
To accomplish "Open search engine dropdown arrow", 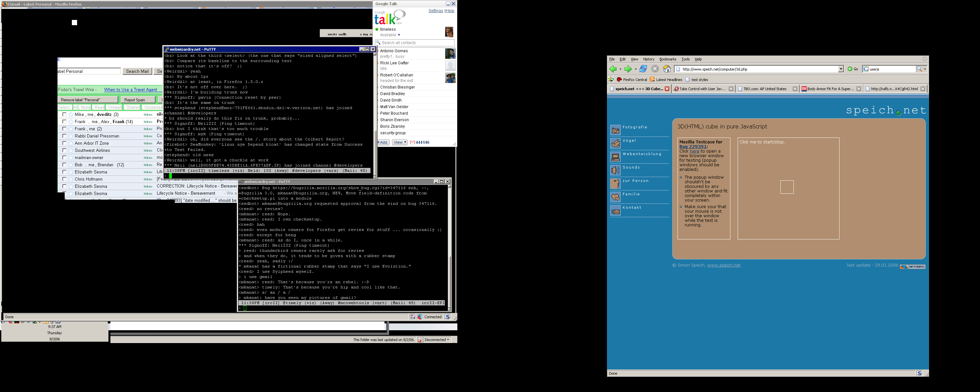I will click(x=925, y=69).
